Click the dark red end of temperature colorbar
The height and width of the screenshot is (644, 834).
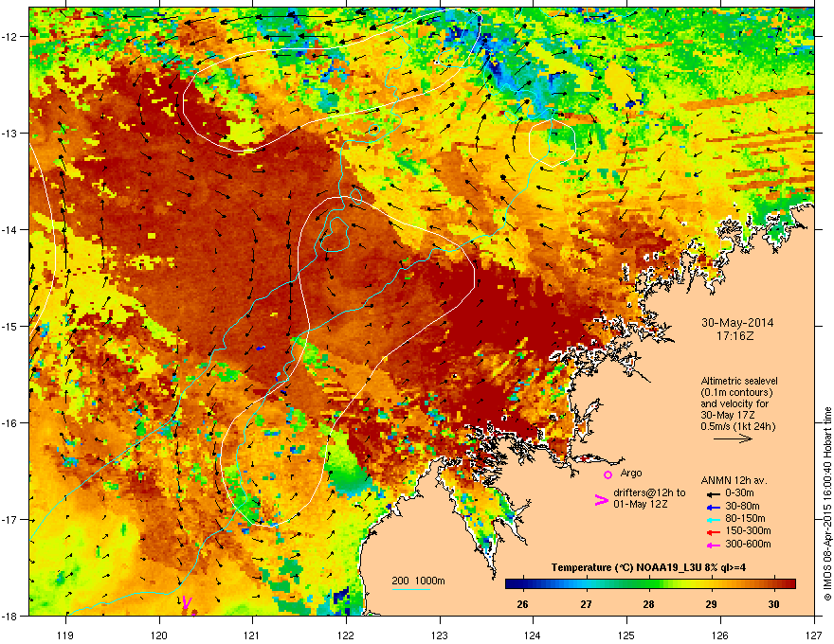[x=791, y=584]
